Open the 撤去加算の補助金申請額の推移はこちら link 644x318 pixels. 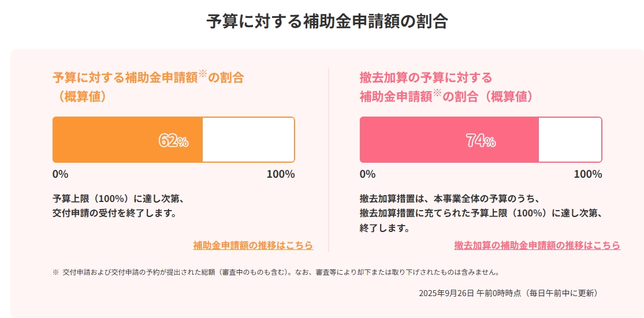pos(537,245)
